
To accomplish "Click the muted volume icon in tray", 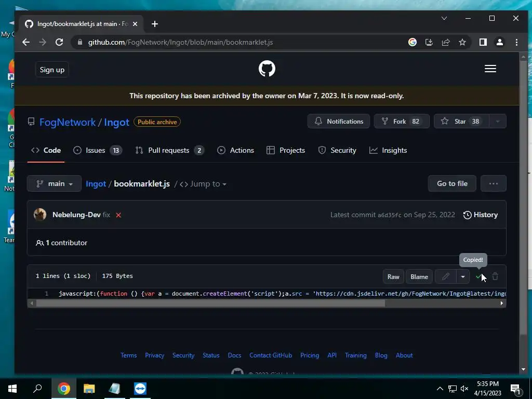I will [x=464, y=389].
